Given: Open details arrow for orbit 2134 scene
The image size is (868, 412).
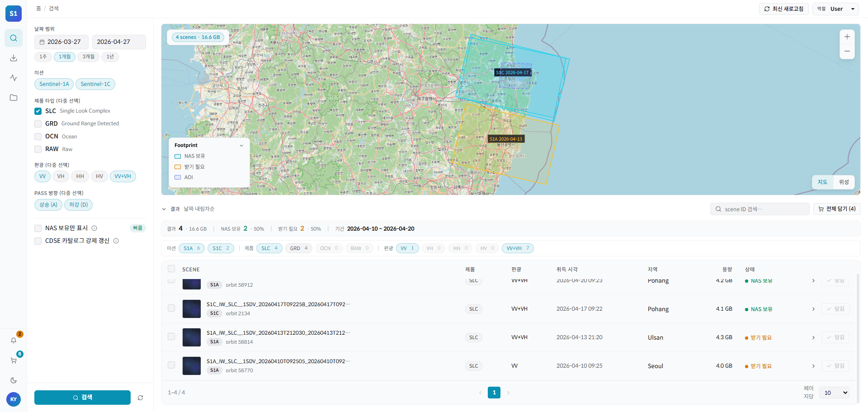Looking at the screenshot, I should 813,309.
